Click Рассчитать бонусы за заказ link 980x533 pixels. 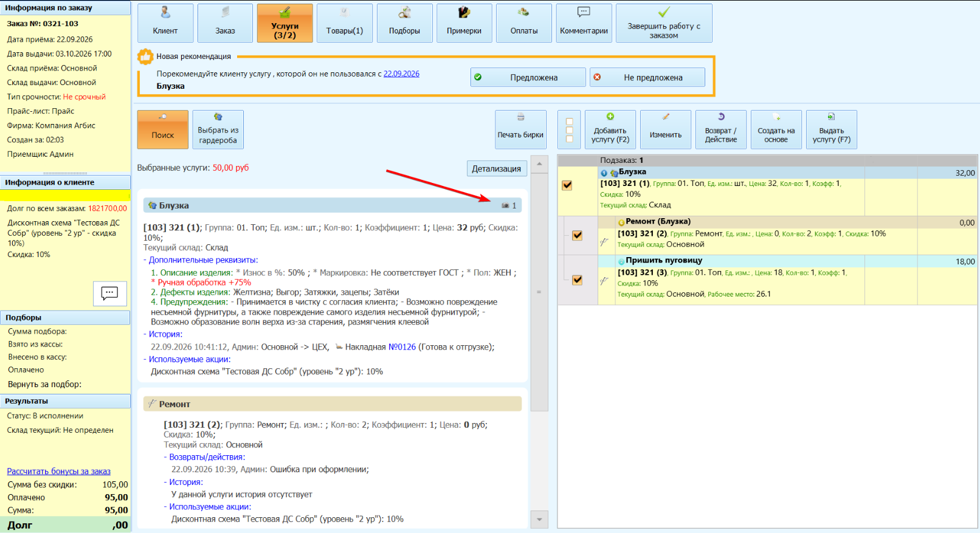[59, 471]
